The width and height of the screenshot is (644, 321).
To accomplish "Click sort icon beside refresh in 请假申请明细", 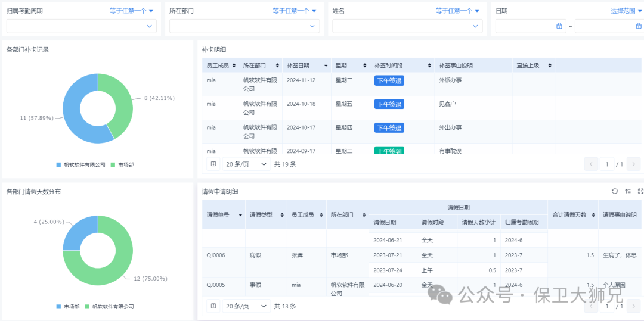I will coord(628,191).
